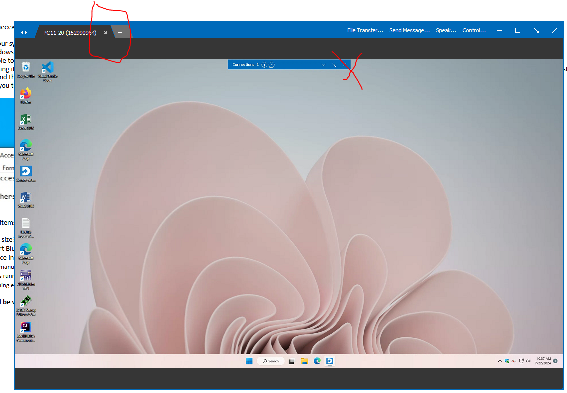Open the Edge shortcut directly below Excel
Image resolution: width=567 pixels, height=393 pixels.
26,149
